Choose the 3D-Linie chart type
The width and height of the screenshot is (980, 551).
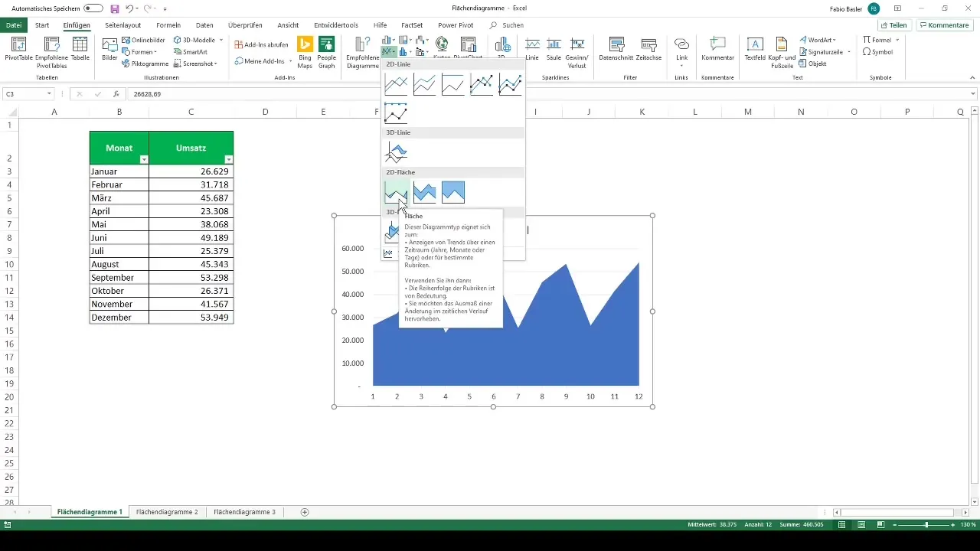tap(396, 152)
